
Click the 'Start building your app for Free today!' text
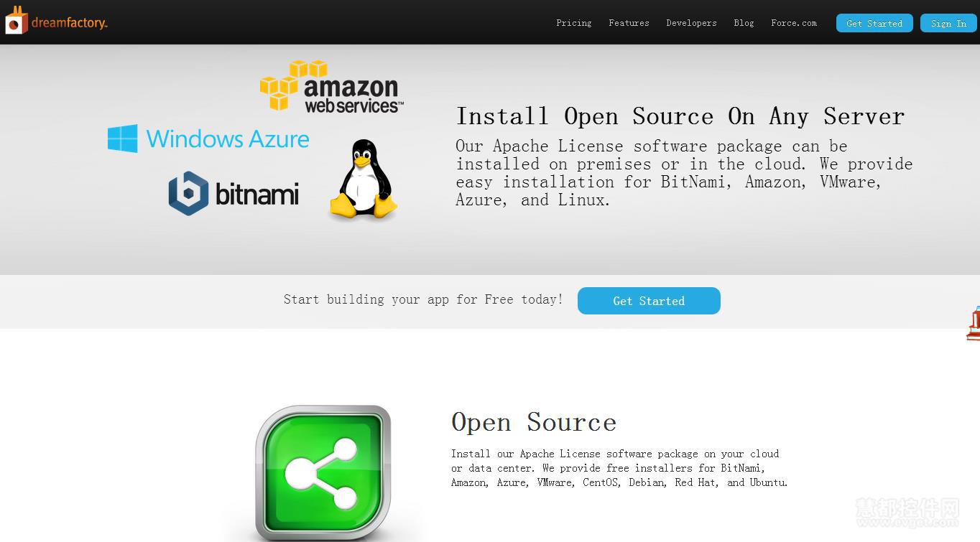point(423,299)
